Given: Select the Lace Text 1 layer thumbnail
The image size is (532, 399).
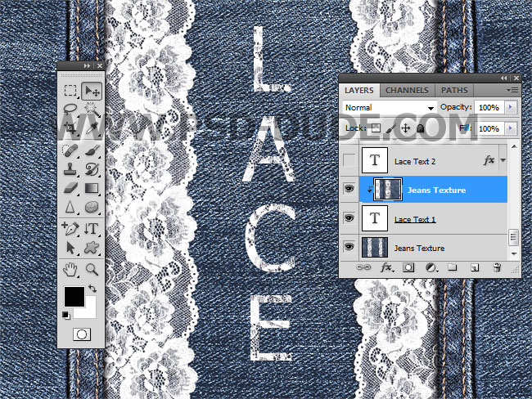Looking at the screenshot, I should click(373, 219).
